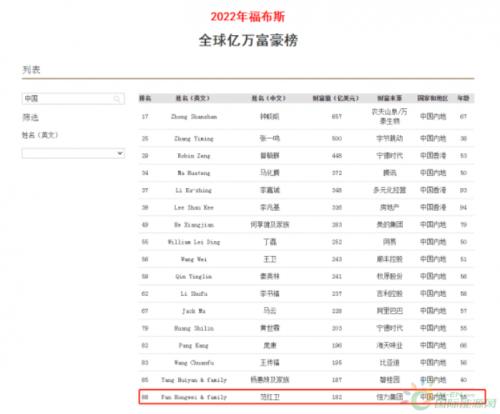Click the 排名 column header

(x=145, y=98)
